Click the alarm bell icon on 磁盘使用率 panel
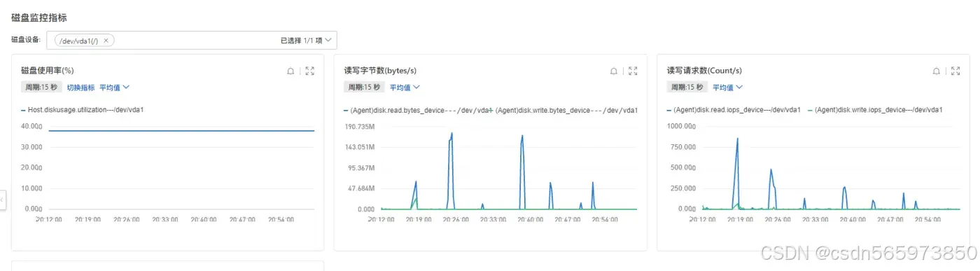This screenshot has height=271, width=980. (x=290, y=71)
